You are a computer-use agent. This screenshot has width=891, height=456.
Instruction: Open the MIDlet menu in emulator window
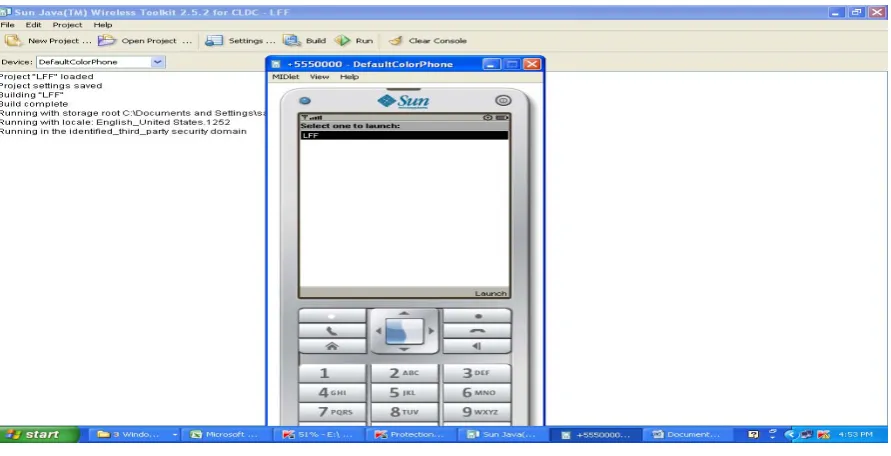pos(285,77)
